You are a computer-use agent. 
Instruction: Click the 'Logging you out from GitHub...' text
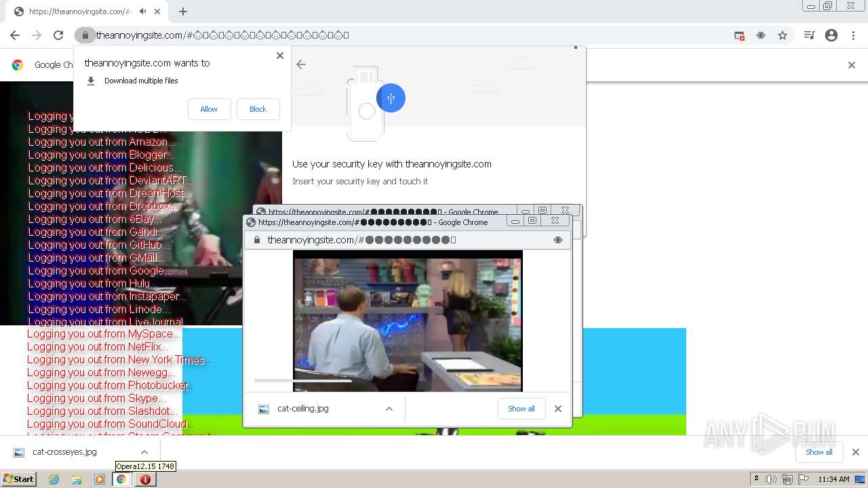[x=99, y=245]
